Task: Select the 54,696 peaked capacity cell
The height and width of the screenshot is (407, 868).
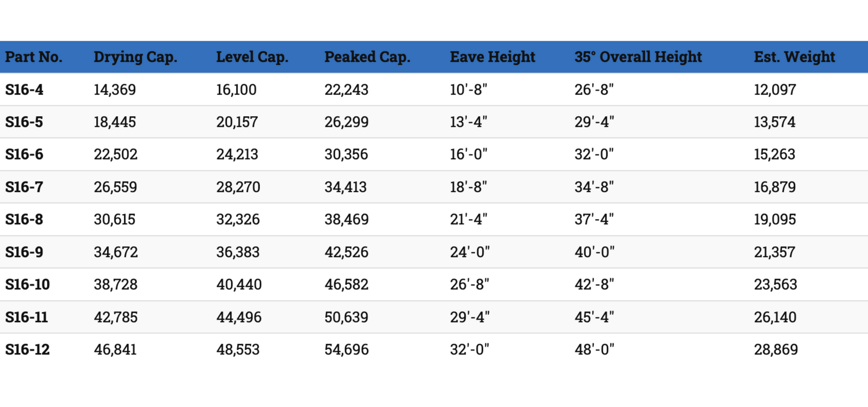Action: pos(347,350)
